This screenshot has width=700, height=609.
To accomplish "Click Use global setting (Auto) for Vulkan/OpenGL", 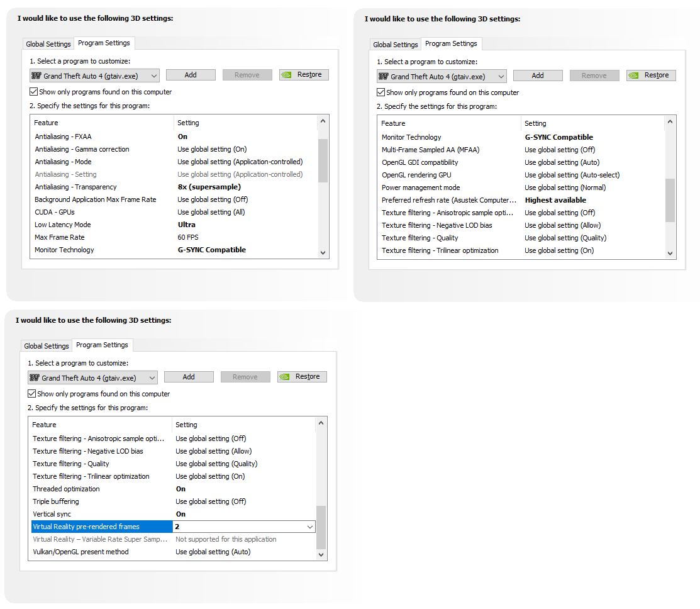I will coord(213,552).
